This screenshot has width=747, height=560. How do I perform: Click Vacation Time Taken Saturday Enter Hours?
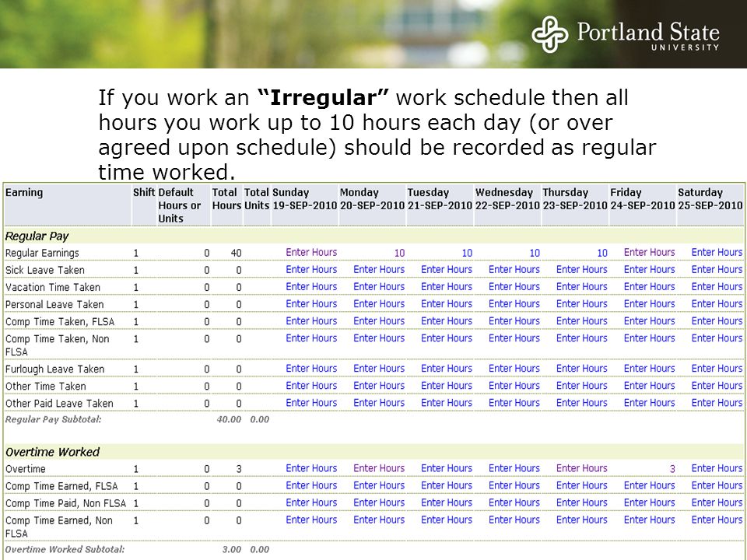[717, 287]
